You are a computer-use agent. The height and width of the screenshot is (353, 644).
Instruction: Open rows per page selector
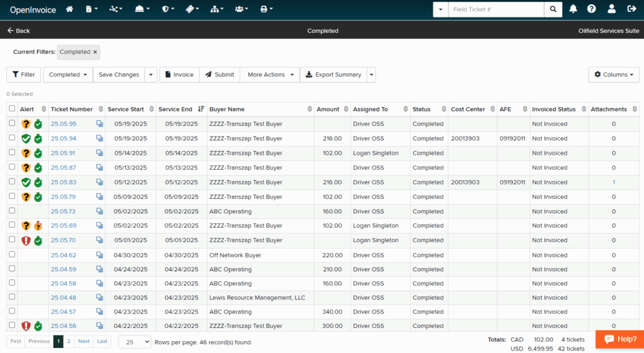135,342
